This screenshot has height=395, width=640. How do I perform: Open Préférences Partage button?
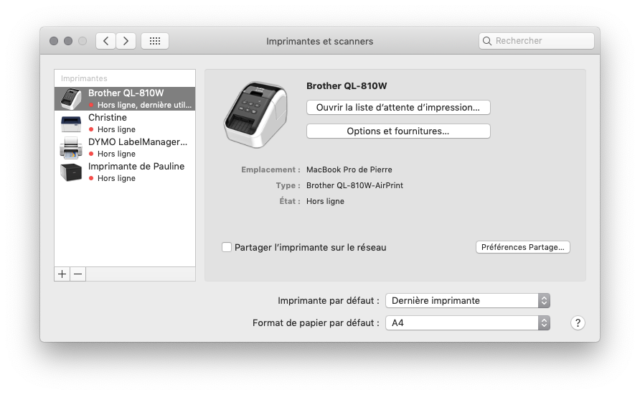tap(522, 247)
